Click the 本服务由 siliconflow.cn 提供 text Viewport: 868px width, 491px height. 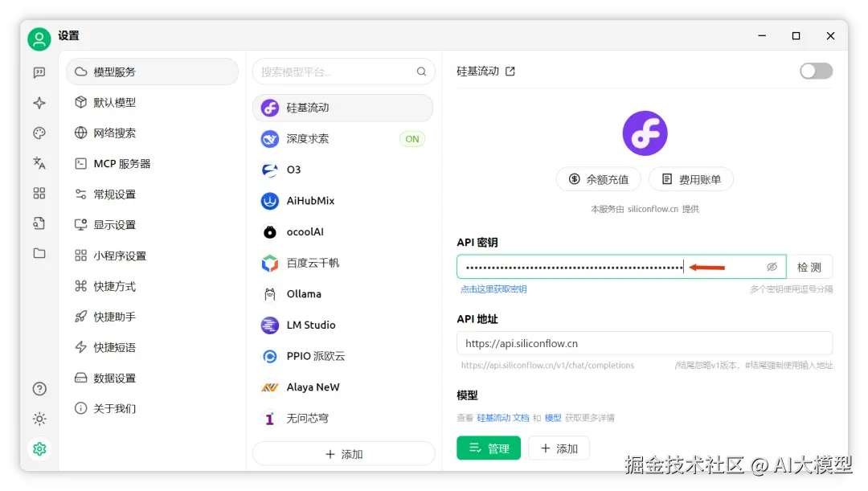(x=645, y=209)
